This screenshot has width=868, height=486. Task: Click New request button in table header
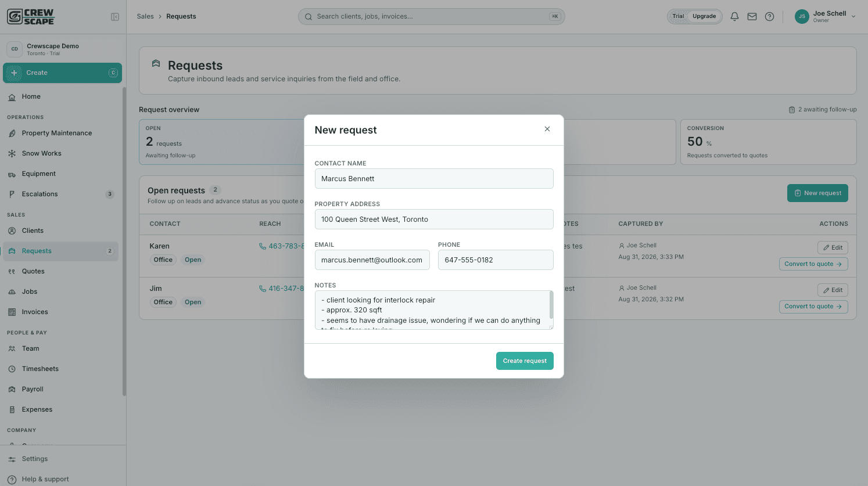tap(817, 193)
